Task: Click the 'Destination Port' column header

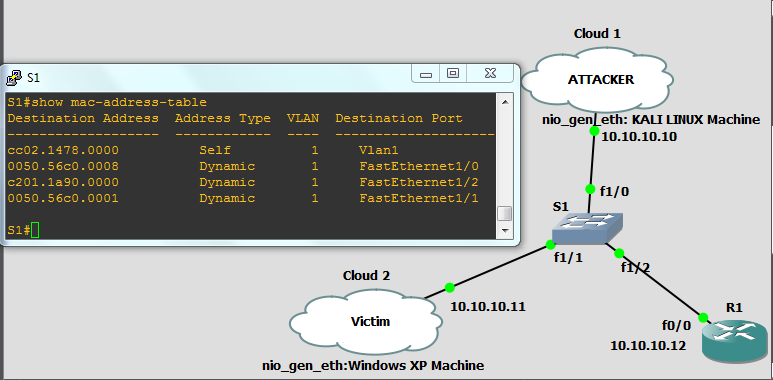Action: pos(399,118)
